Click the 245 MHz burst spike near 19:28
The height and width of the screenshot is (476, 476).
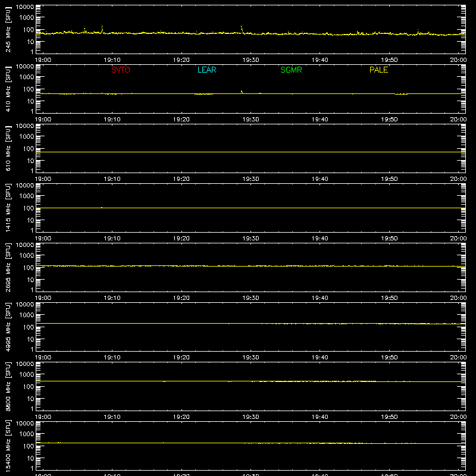click(242, 29)
